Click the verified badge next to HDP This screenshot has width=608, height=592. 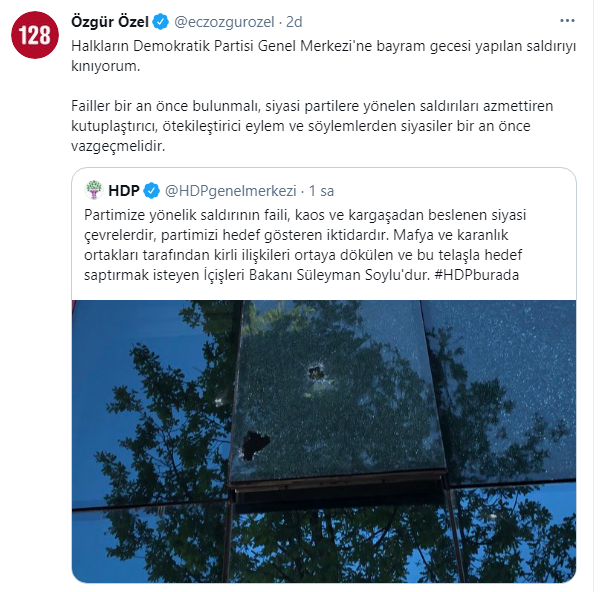pos(151,191)
